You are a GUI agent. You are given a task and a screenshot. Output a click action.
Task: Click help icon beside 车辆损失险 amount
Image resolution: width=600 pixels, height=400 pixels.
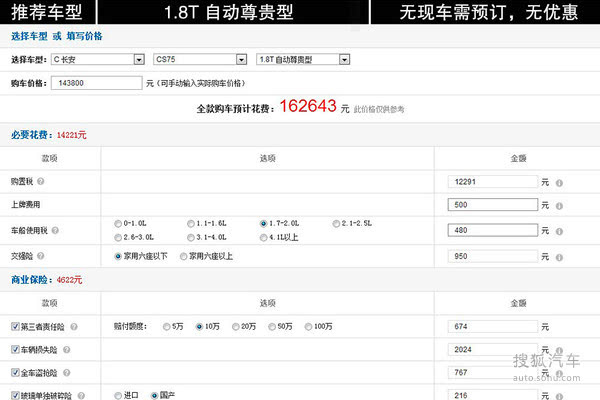tap(559, 350)
